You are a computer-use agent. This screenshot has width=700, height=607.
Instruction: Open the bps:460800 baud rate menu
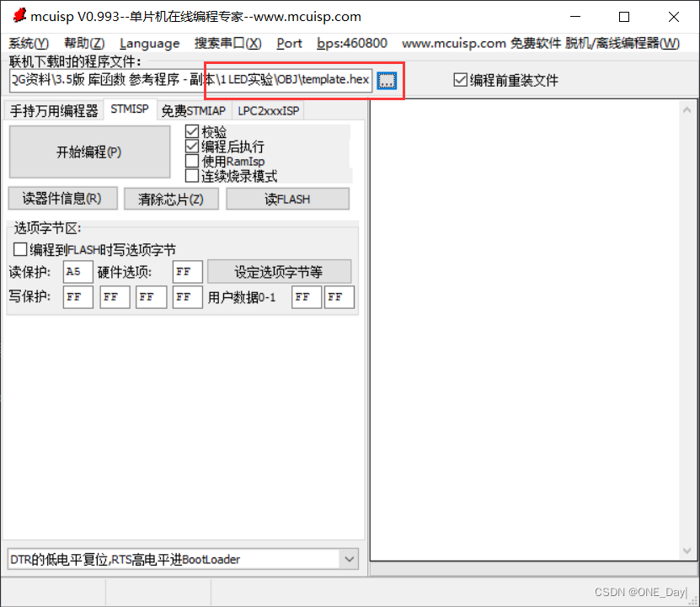click(352, 43)
